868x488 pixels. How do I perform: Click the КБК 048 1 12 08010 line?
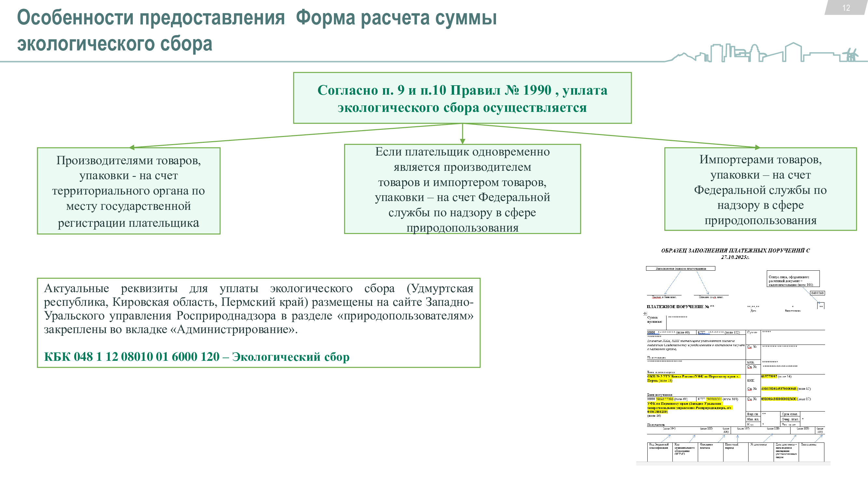[197, 357]
